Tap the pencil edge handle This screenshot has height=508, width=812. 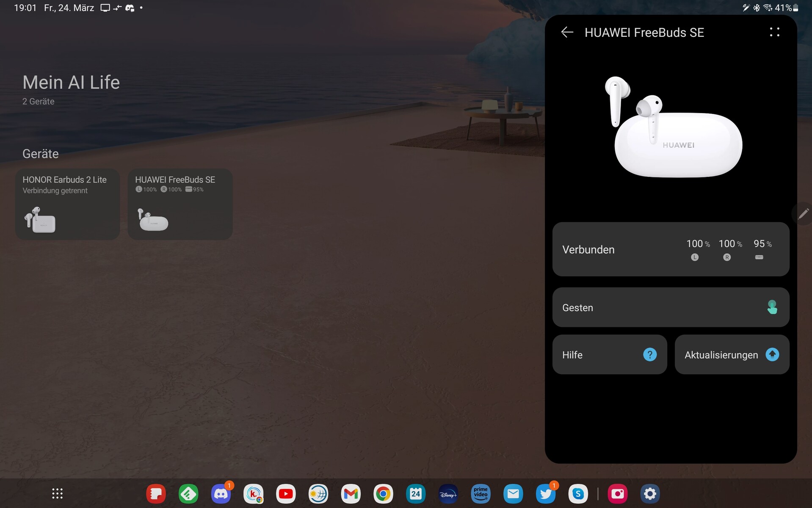[x=803, y=214]
